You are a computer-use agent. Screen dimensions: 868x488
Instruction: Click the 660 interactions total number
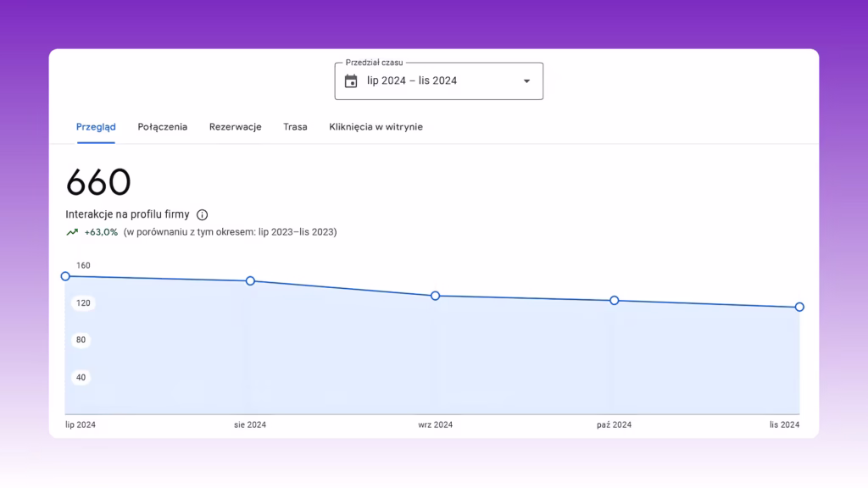click(98, 182)
